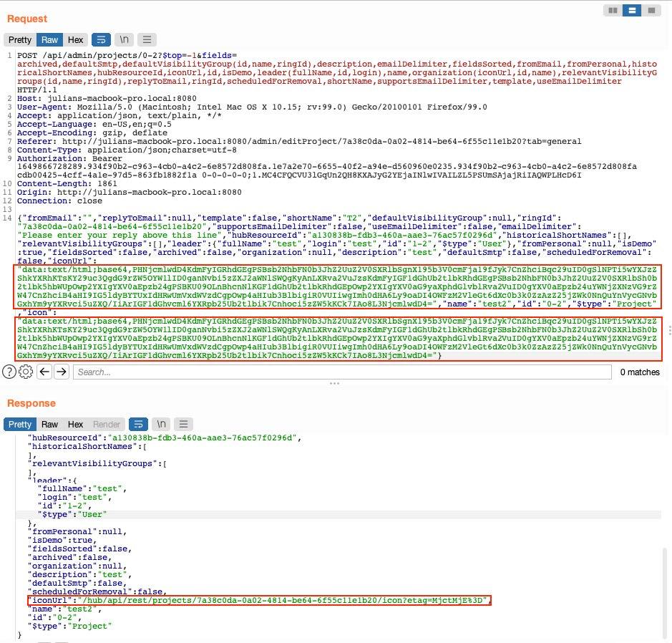Open the Hex tab in Request
Screen dimensions: 672x643
click(75, 39)
